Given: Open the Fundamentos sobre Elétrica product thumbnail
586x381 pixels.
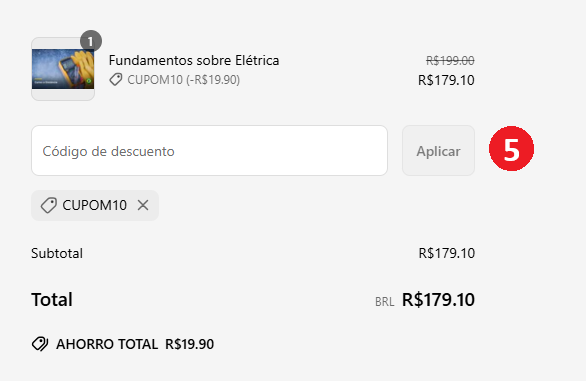Looking at the screenshot, I should [x=63, y=69].
